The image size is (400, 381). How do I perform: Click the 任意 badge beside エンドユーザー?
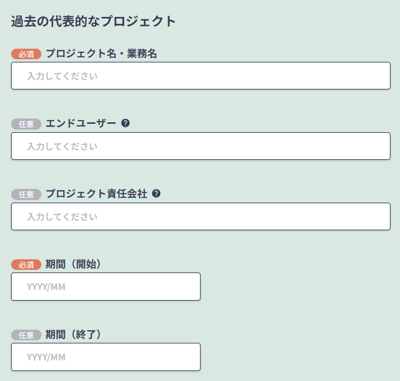(x=26, y=124)
